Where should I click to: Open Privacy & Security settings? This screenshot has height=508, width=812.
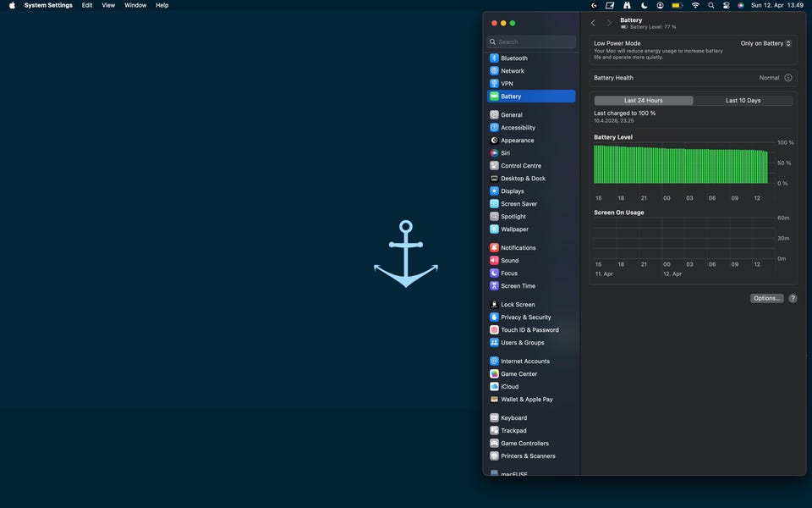[x=525, y=317]
